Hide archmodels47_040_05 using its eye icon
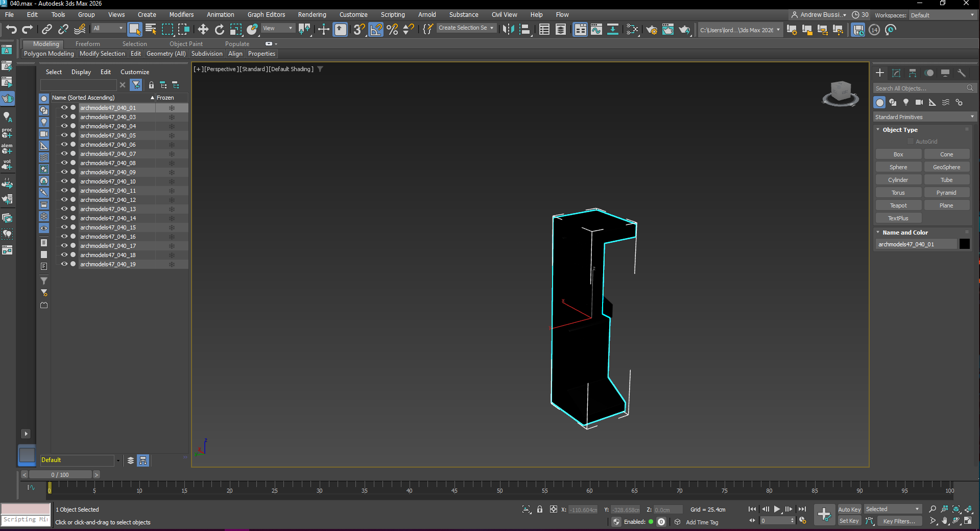 pos(64,135)
